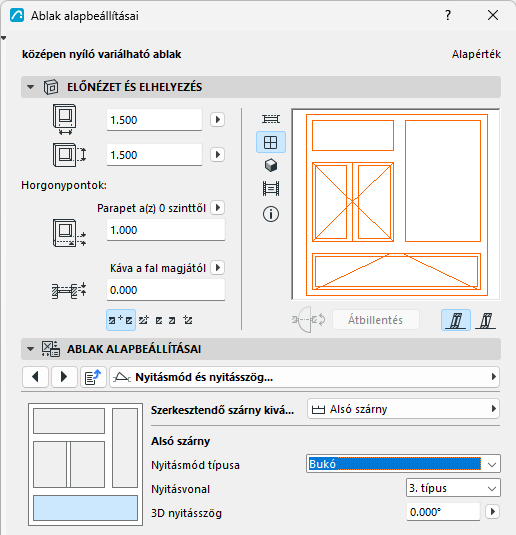Click the Alapérték label
This screenshot has width=516, height=535.
coord(476,54)
